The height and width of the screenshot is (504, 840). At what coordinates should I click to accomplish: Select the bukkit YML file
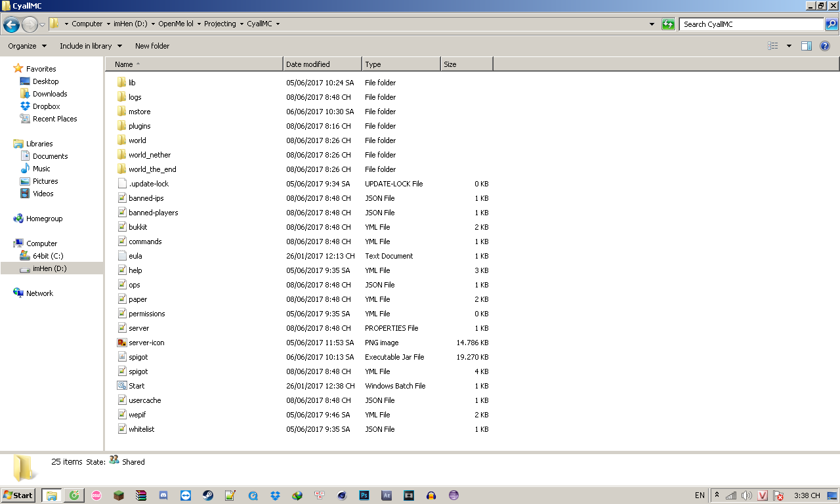tap(132, 227)
